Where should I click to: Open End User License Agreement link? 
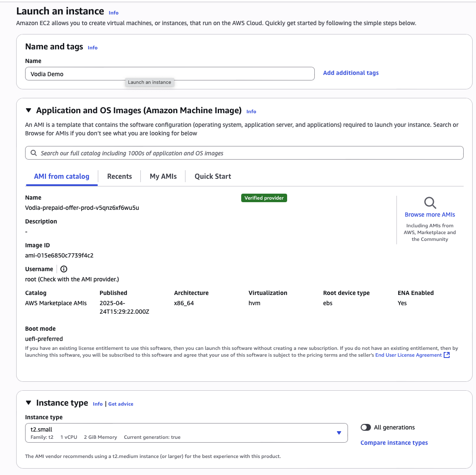click(408, 355)
